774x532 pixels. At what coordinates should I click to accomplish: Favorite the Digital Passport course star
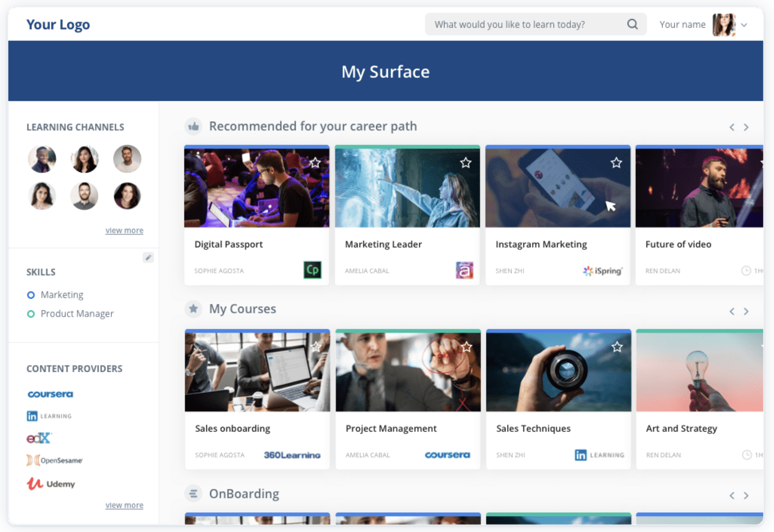315,163
